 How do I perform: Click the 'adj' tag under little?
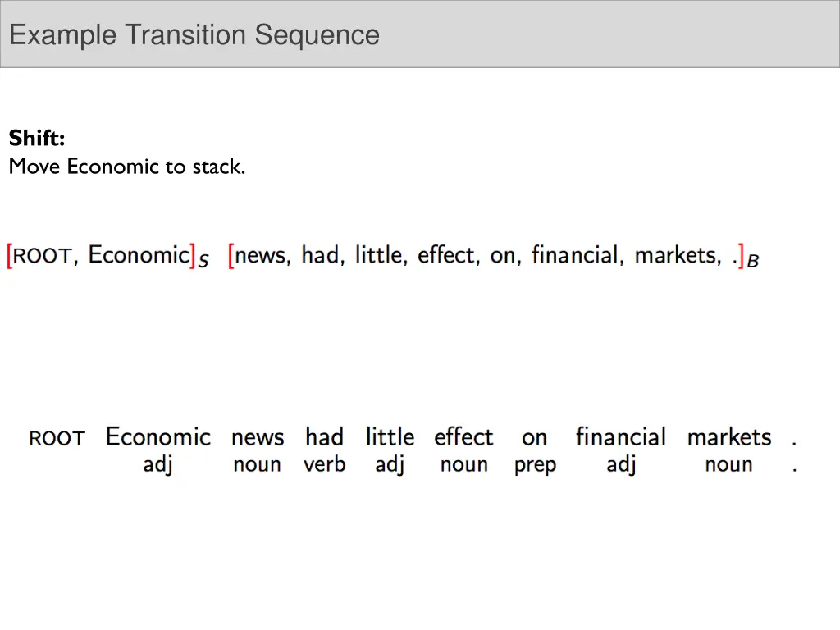pyautogui.click(x=390, y=465)
